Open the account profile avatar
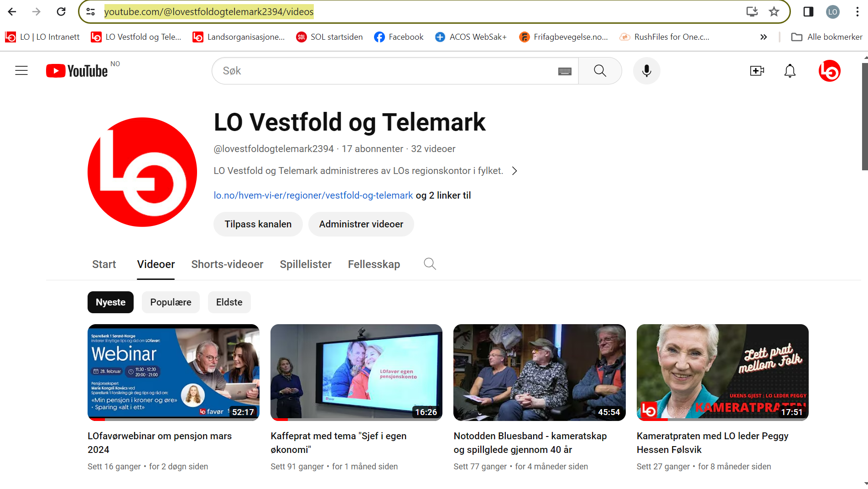 830,71
